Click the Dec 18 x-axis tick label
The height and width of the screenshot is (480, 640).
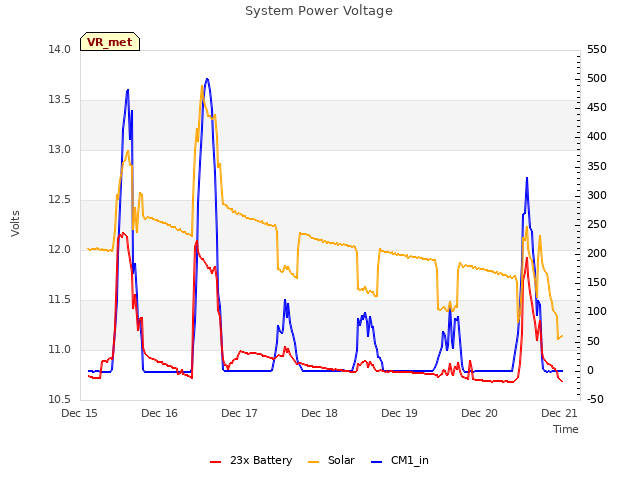320,413
